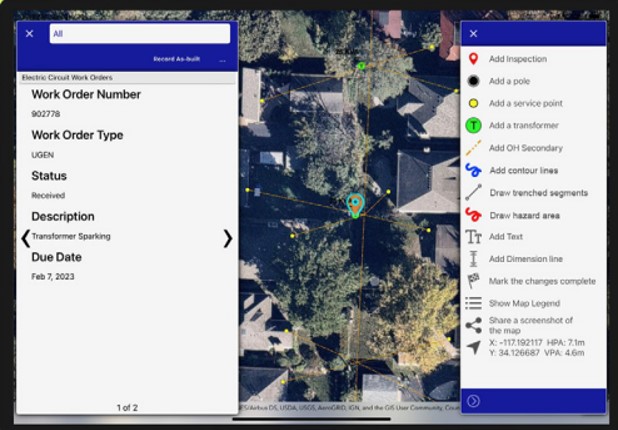Click the Add Text label

point(506,236)
